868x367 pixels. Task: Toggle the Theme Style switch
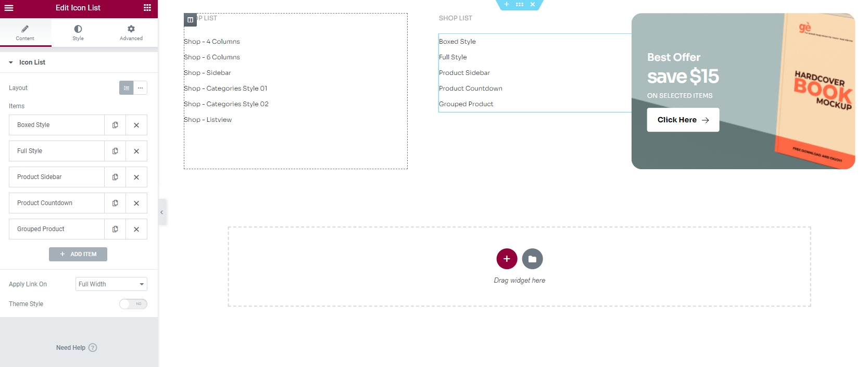[x=133, y=304]
